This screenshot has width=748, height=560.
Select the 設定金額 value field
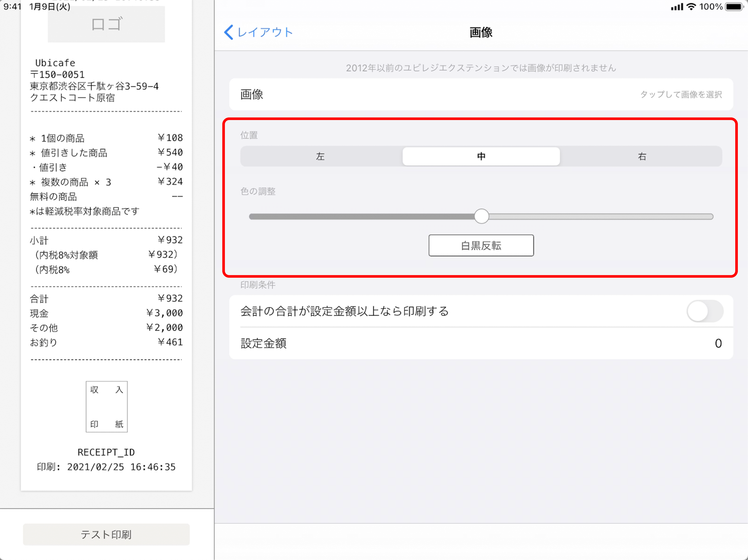pos(481,344)
